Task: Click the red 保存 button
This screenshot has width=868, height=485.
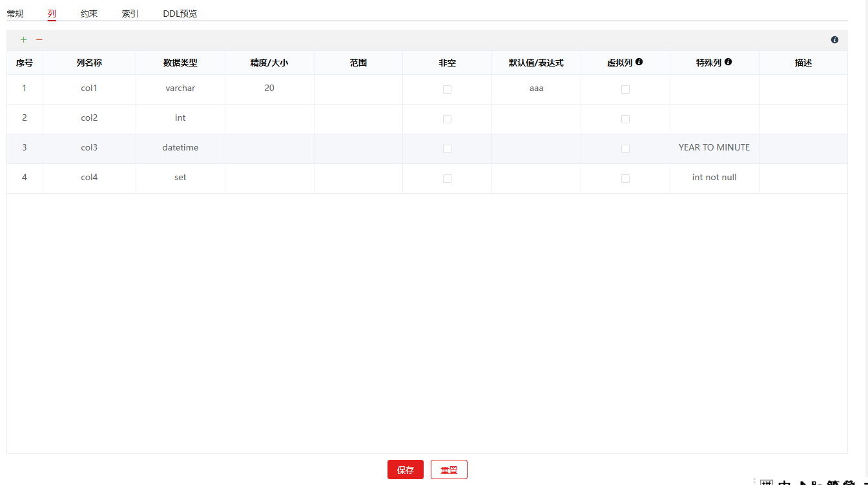Action: click(405, 470)
